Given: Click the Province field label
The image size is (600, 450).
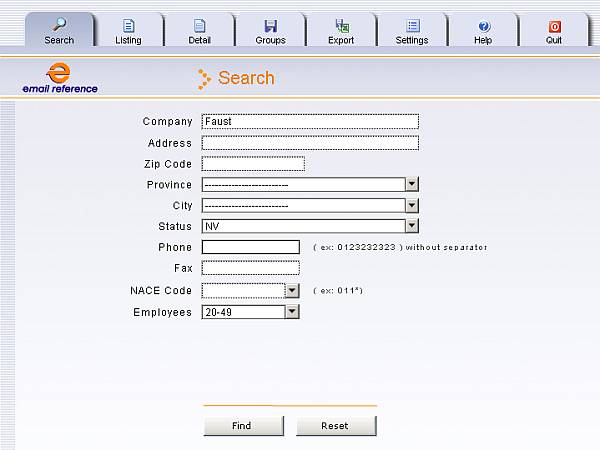Looking at the screenshot, I should click(x=169, y=185).
